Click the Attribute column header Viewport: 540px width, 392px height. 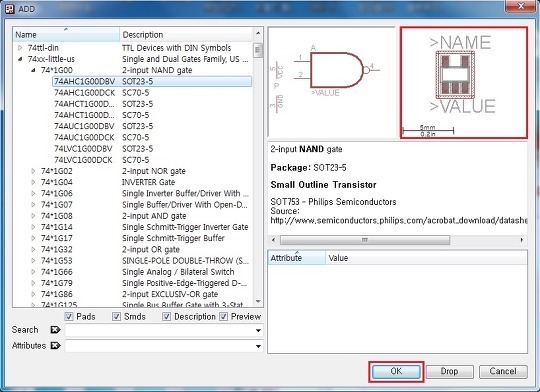point(297,258)
